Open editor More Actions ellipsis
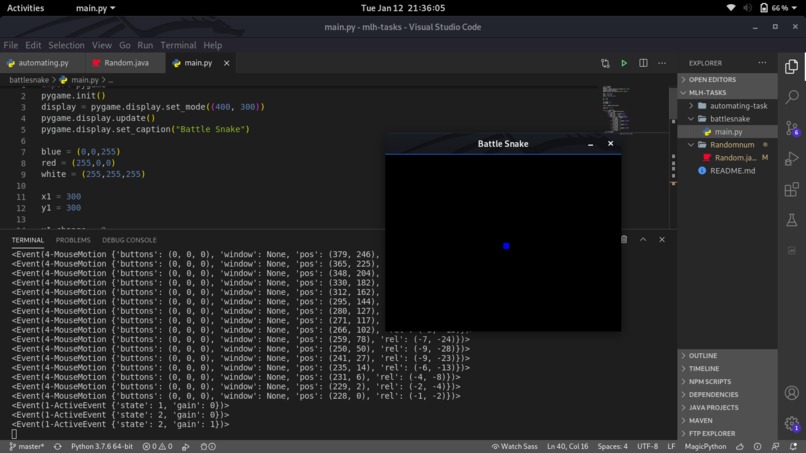The image size is (806, 453). click(x=662, y=63)
